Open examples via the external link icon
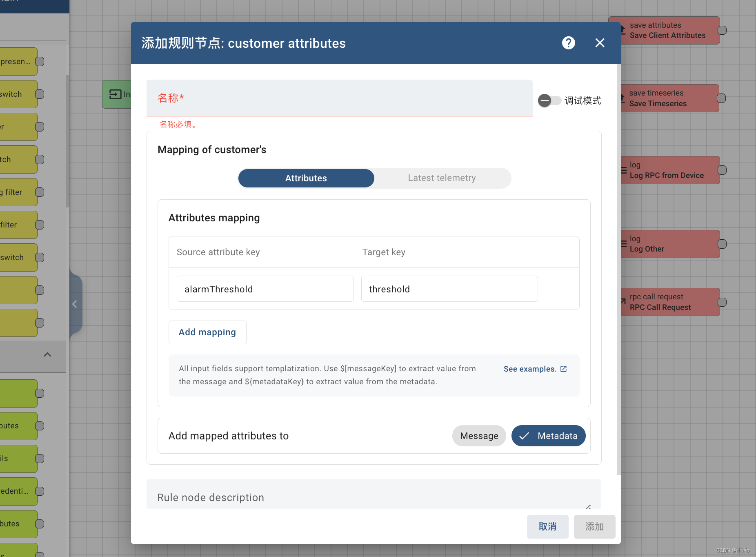Viewport: 756px width, 557px height. pyautogui.click(x=564, y=369)
